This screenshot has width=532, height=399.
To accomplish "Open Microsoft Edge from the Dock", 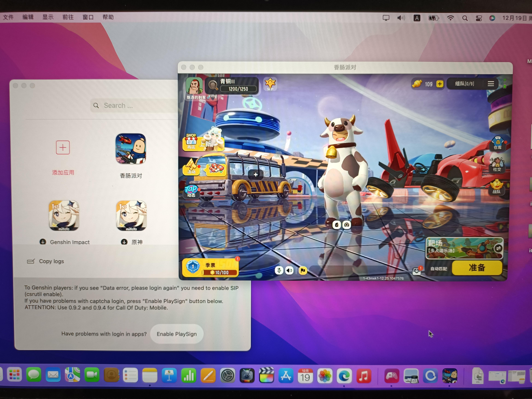I will pos(344,375).
